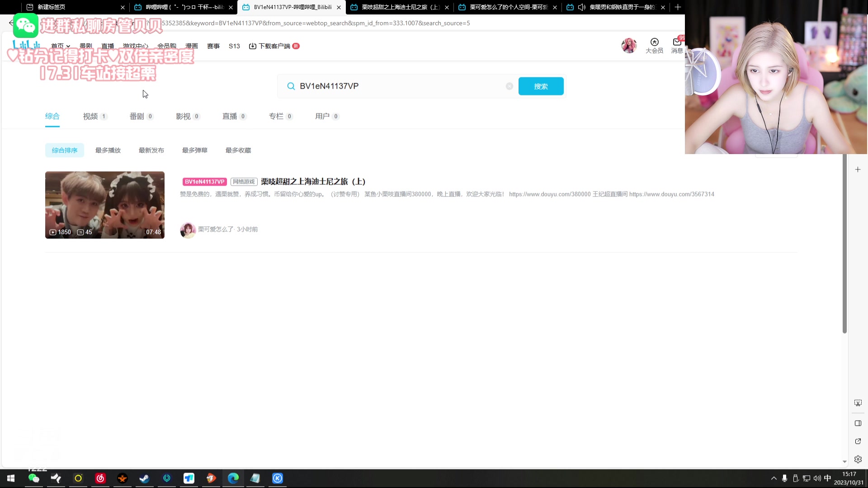This screenshot has width=868, height=488.
Task: Click the network tray icon
Action: [x=807, y=478]
